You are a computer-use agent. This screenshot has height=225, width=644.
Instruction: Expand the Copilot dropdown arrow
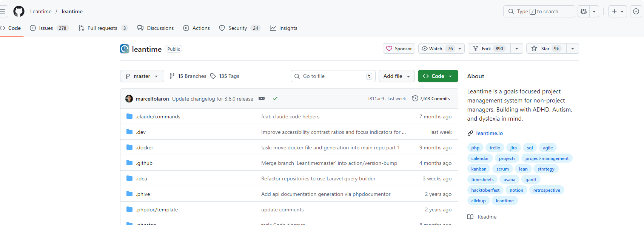coord(594,11)
